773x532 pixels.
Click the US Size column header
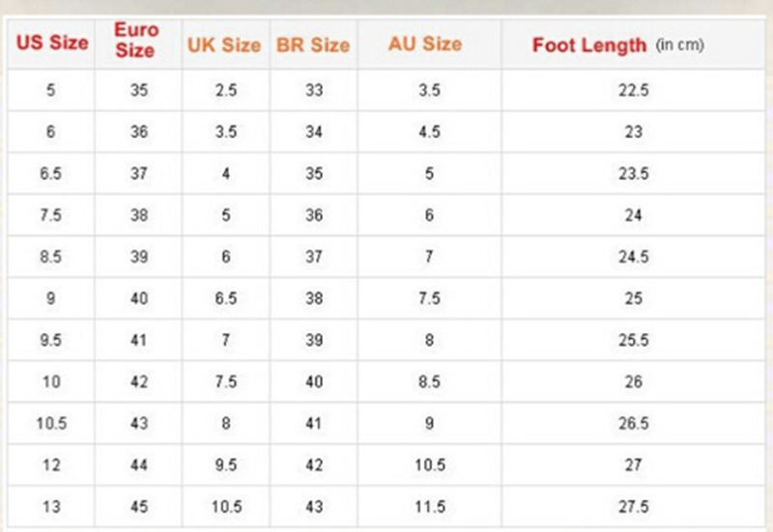coord(51,42)
